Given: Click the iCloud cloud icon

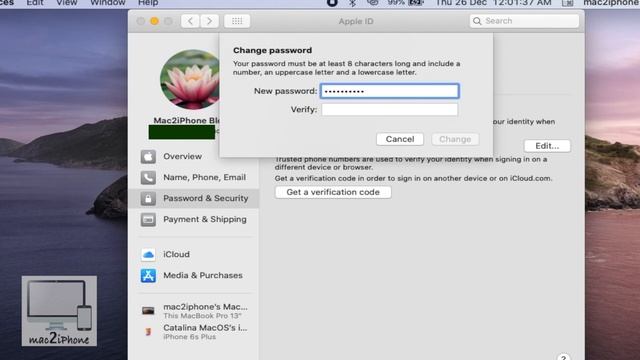Looking at the screenshot, I should (148, 255).
